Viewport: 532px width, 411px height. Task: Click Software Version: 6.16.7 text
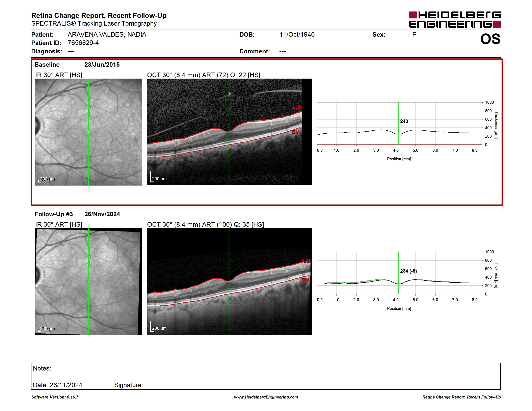click(55, 397)
